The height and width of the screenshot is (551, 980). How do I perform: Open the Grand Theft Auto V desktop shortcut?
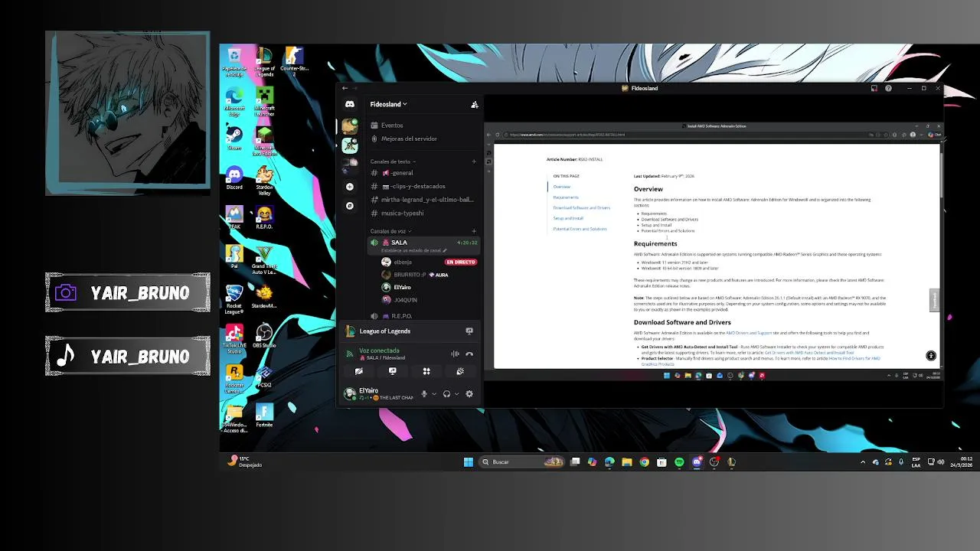[264, 260]
